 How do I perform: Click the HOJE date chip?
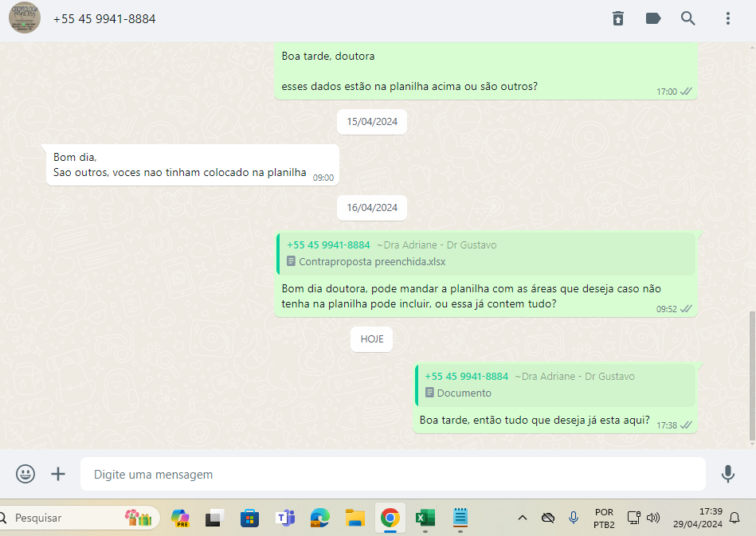tap(372, 339)
